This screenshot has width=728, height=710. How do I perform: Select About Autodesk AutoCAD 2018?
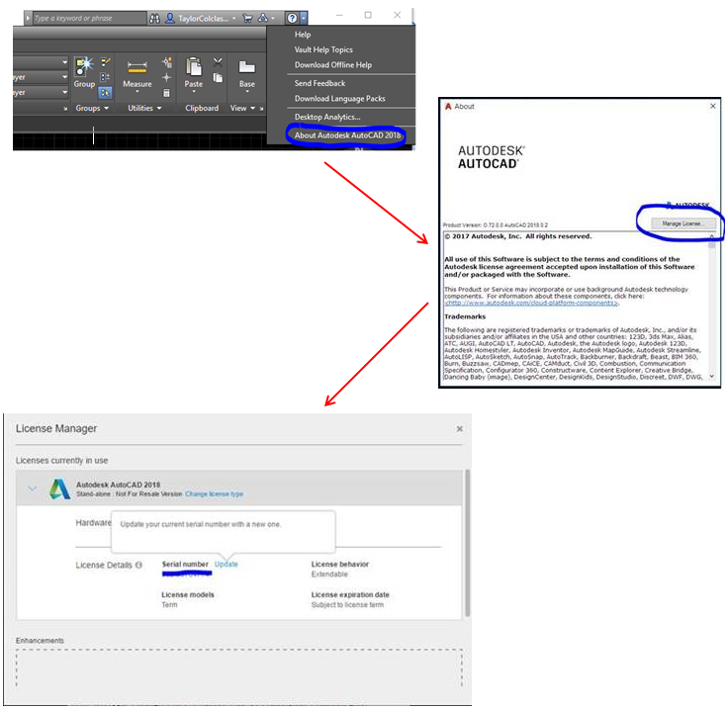(x=347, y=135)
